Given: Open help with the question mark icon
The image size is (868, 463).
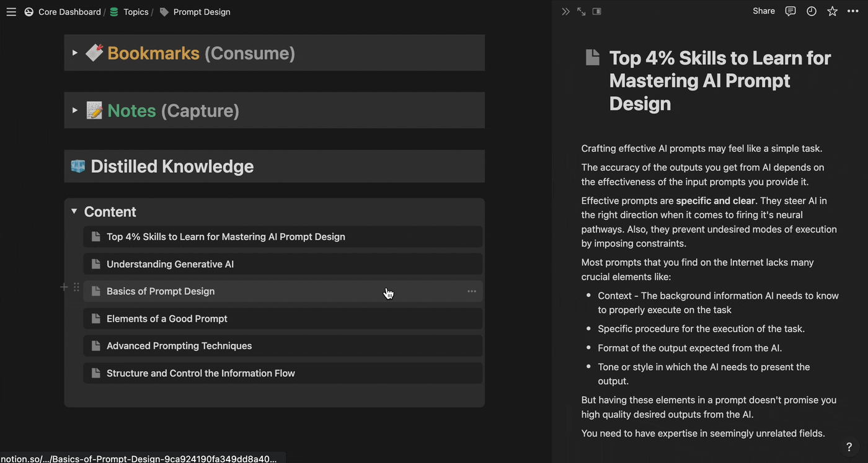Looking at the screenshot, I should (x=849, y=447).
